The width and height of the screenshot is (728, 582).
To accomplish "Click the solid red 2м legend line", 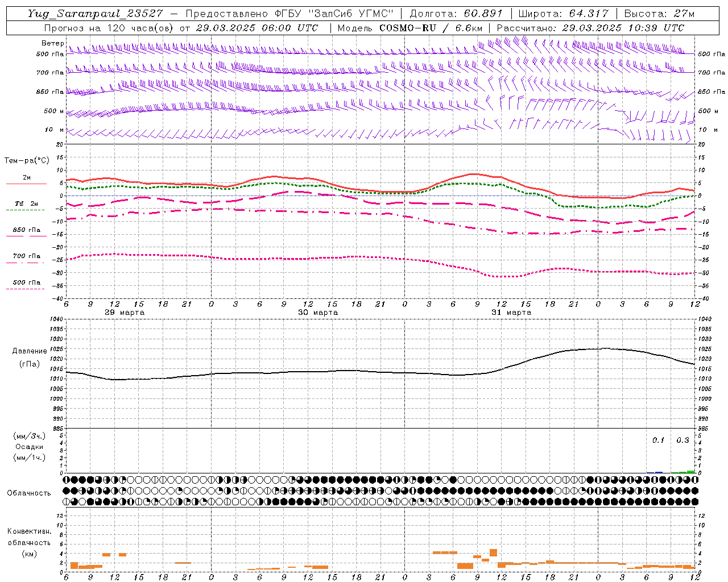I will pos(26,184).
